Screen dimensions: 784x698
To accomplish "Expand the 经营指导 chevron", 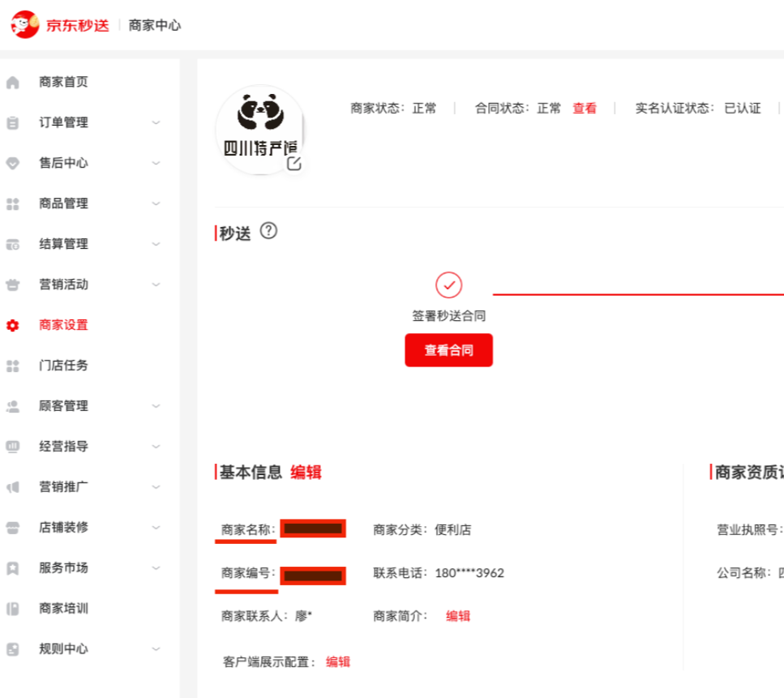I will tap(156, 447).
